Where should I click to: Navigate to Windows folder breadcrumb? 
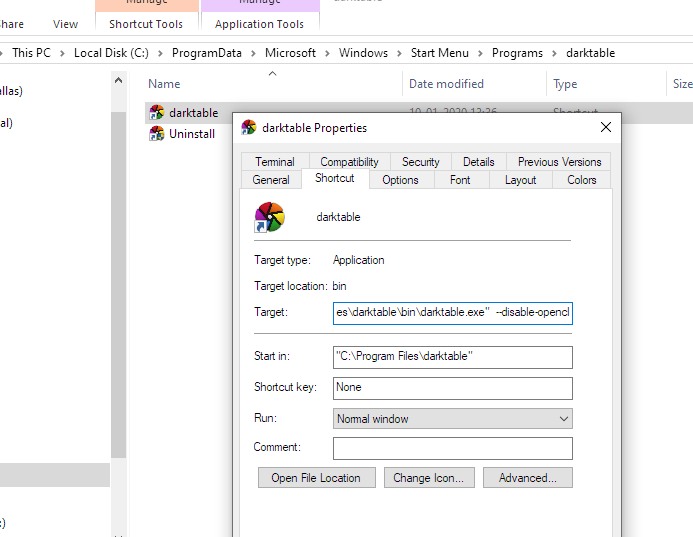pyautogui.click(x=363, y=53)
